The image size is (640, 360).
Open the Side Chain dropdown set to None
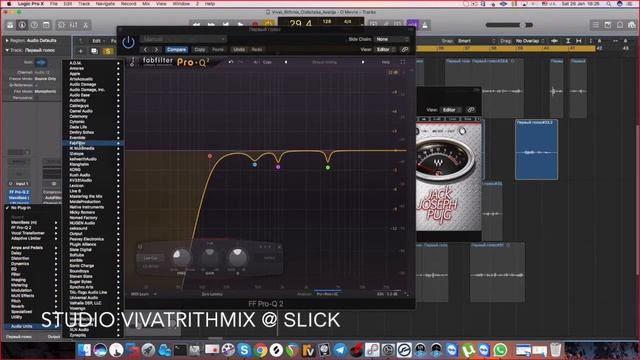pos(392,39)
